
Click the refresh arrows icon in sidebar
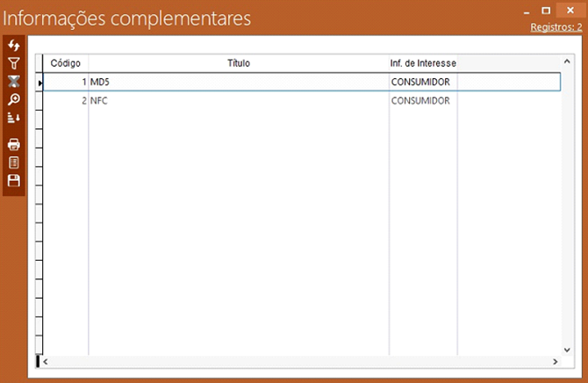pyautogui.click(x=14, y=46)
